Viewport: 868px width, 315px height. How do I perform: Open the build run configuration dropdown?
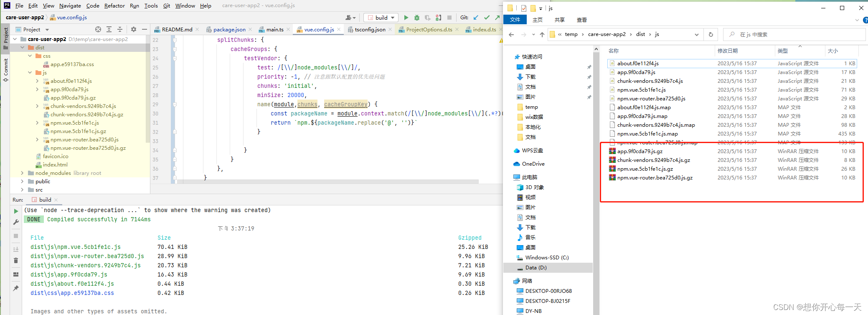click(x=381, y=18)
